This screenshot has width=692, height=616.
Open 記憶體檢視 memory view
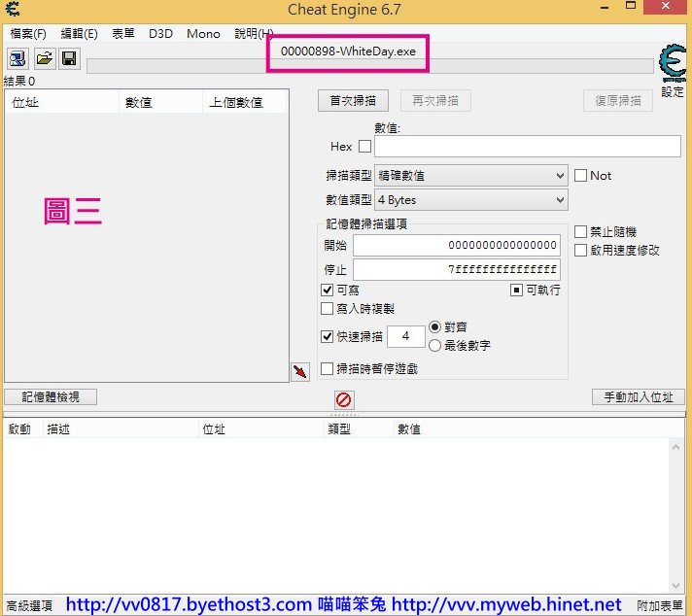click(51, 397)
